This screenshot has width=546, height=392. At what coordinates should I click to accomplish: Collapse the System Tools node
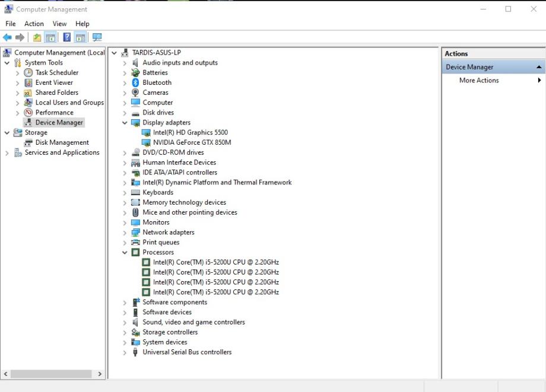pyautogui.click(x=7, y=63)
